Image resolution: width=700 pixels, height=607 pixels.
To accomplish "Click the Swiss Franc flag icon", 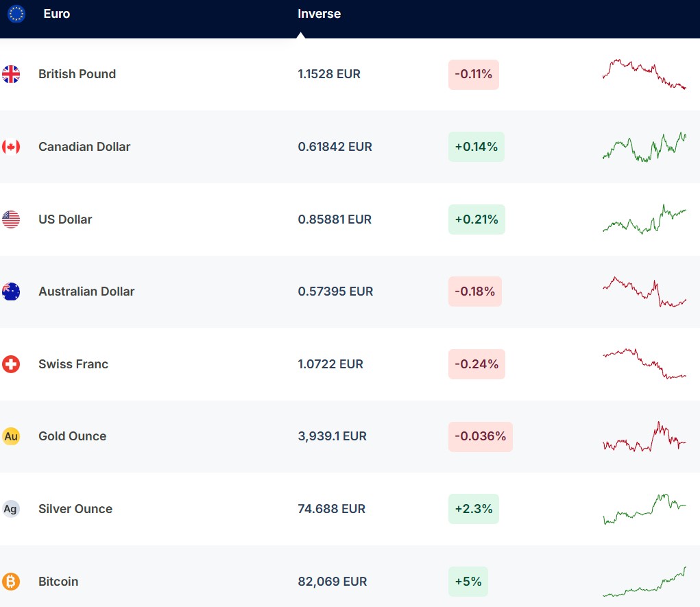I will 11,364.
